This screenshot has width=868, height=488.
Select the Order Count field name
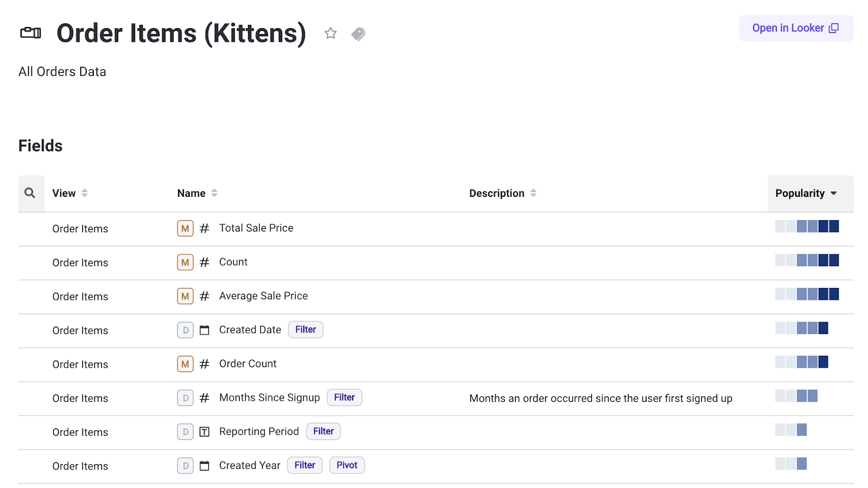click(248, 364)
